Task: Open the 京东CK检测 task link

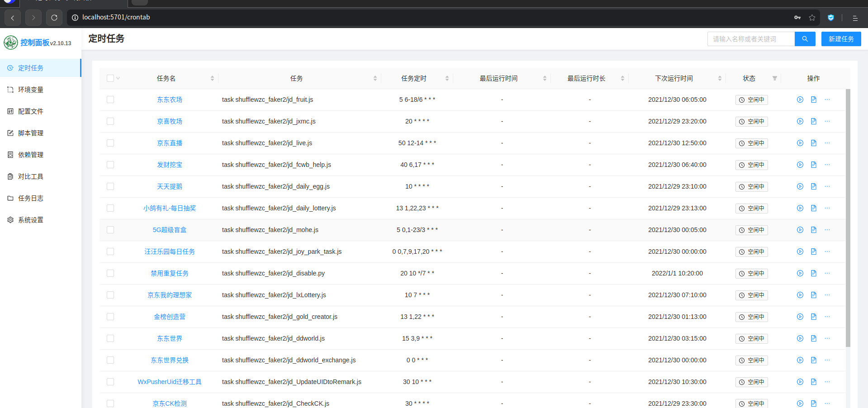Action: [x=170, y=403]
